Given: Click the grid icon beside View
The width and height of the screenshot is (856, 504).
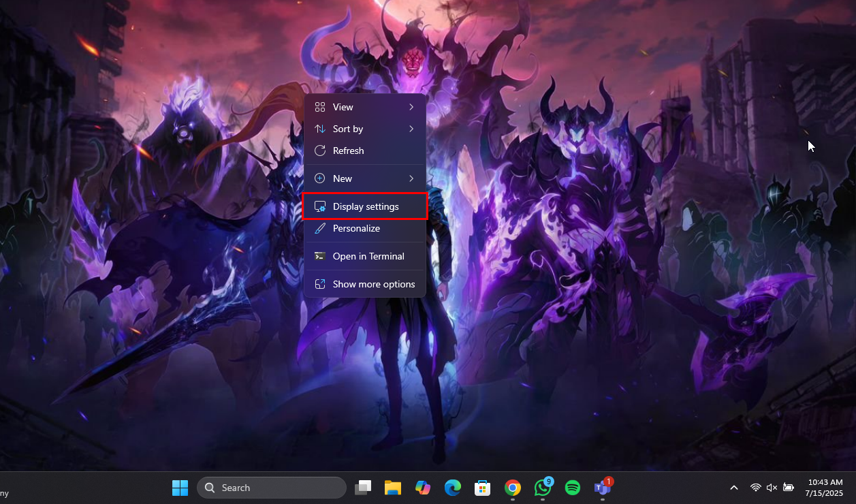Looking at the screenshot, I should click(319, 107).
